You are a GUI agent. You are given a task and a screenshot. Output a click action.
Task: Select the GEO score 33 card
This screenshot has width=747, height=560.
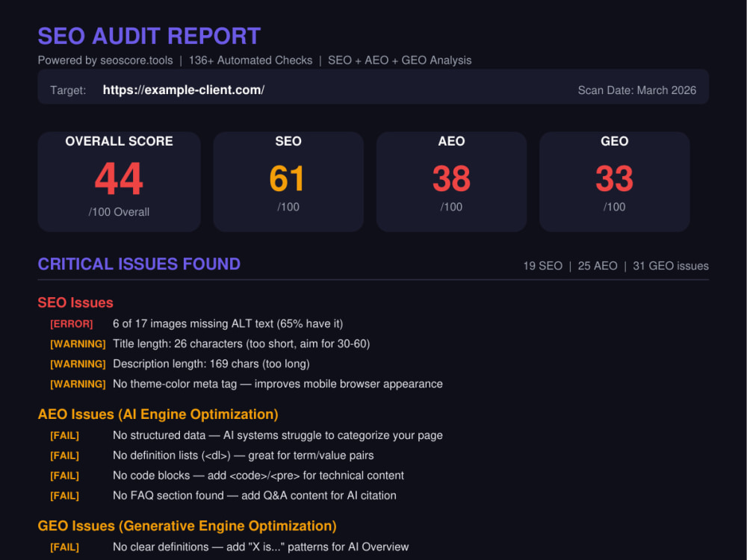(x=615, y=182)
